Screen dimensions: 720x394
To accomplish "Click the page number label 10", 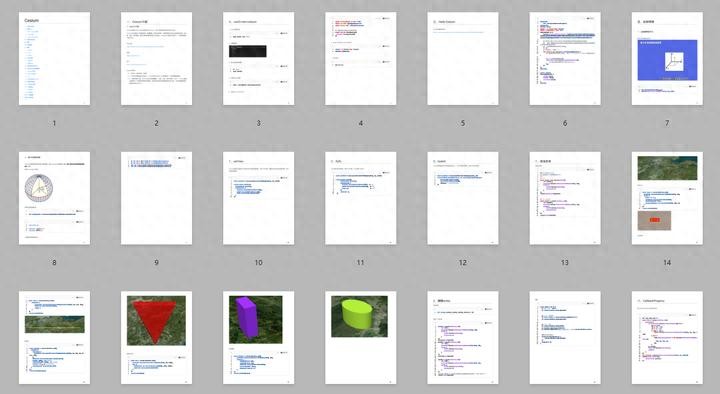I will coord(259,263).
